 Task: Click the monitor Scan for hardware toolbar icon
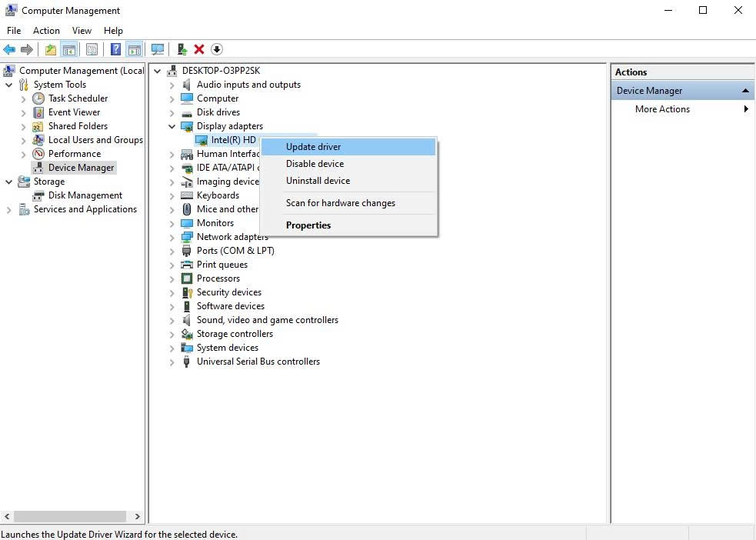coord(157,49)
